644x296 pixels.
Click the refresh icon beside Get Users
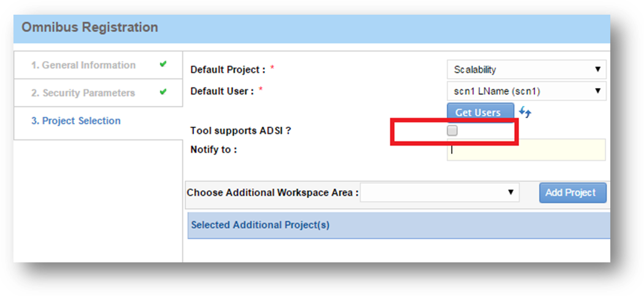coord(525,112)
